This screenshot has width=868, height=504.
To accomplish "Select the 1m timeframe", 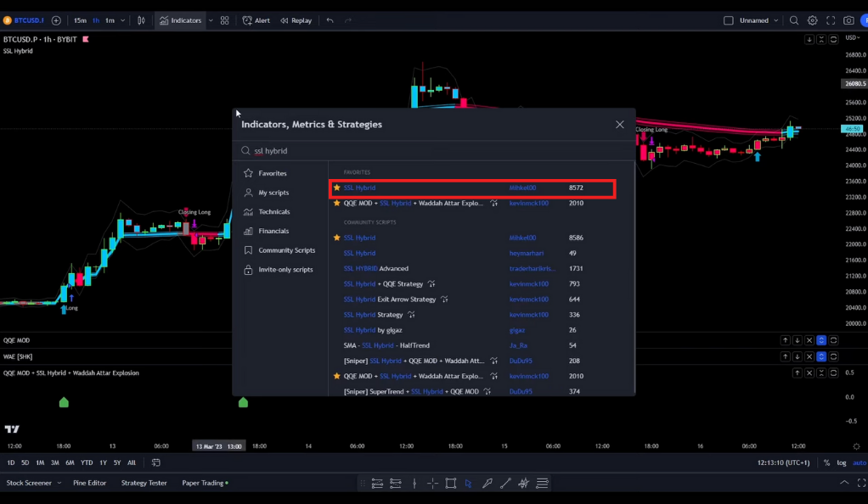I will (x=110, y=20).
